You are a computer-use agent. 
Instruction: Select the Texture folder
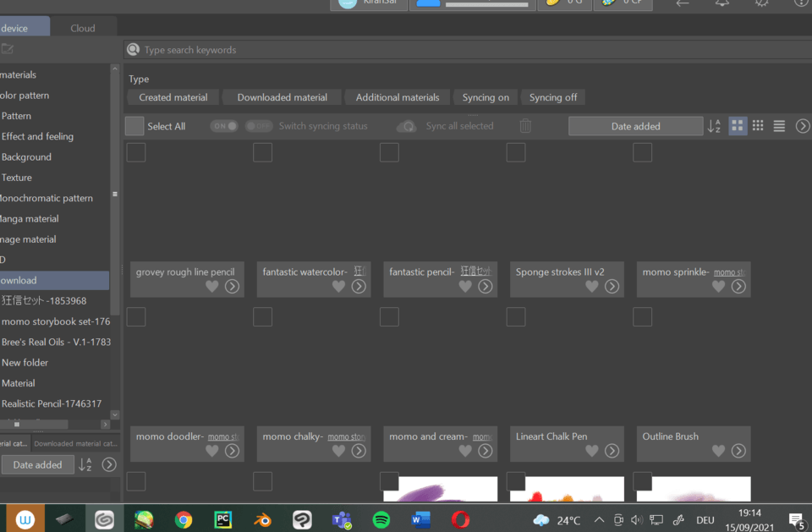(x=17, y=178)
